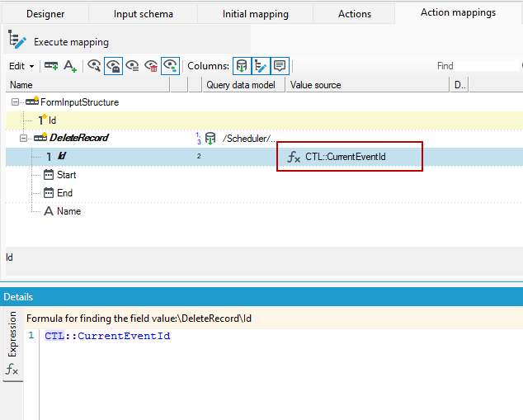
Task: Open the Edit dropdown menu
Action: coord(21,66)
